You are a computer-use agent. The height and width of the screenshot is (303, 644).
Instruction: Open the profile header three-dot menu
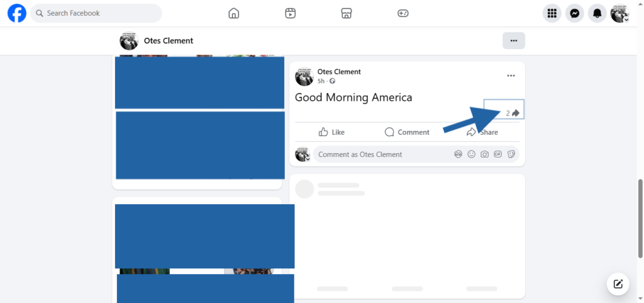point(513,41)
